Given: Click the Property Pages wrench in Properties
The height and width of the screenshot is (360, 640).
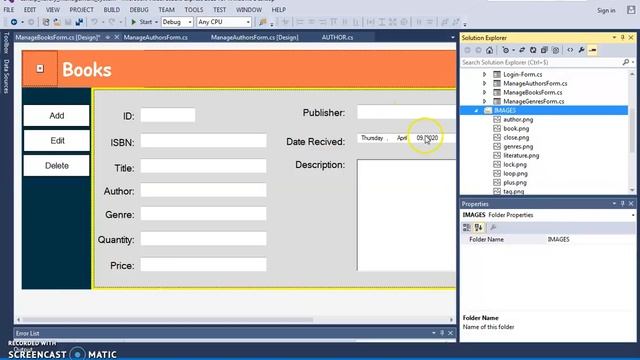Looking at the screenshot, I should [x=493, y=228].
